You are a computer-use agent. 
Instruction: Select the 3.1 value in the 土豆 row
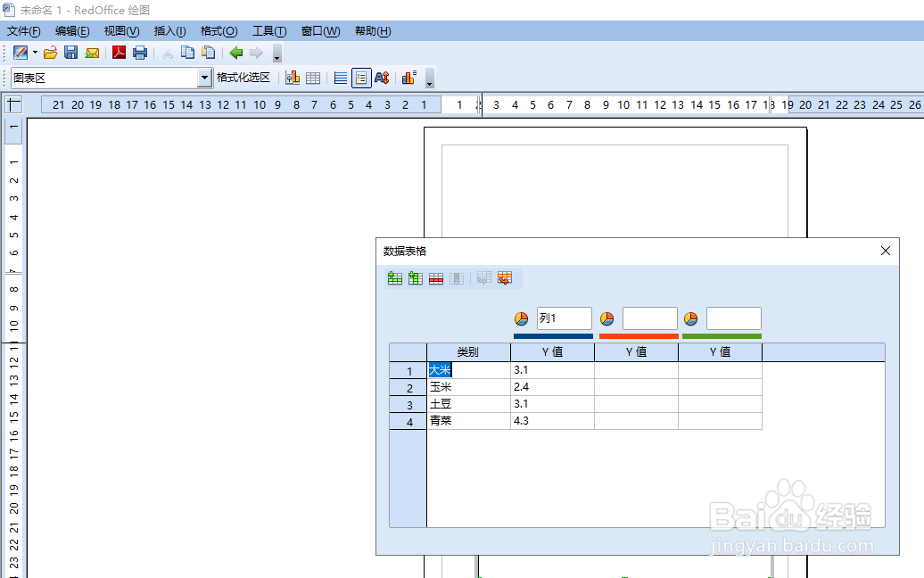[553, 404]
